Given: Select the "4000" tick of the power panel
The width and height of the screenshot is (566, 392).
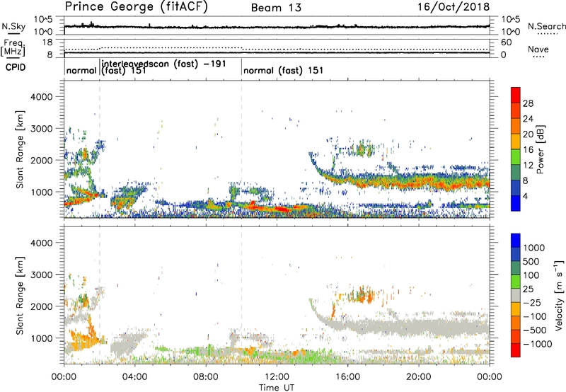Looking at the screenshot, I should tap(41, 97).
